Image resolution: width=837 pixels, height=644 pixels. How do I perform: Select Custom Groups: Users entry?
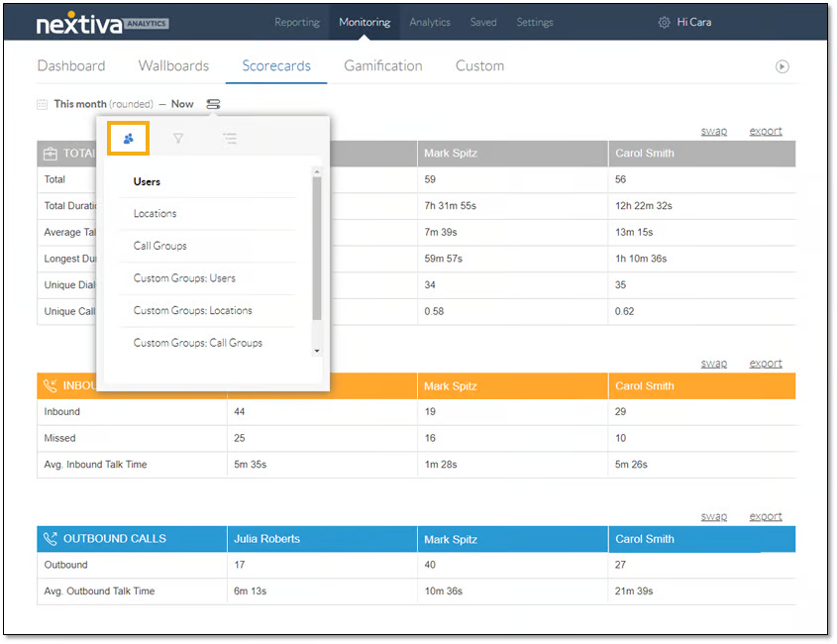184,278
